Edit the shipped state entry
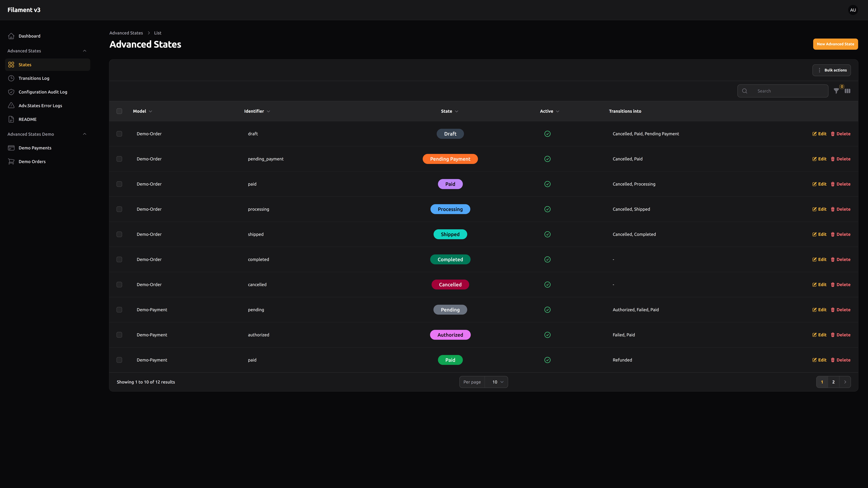The width and height of the screenshot is (868, 488). pos(820,234)
